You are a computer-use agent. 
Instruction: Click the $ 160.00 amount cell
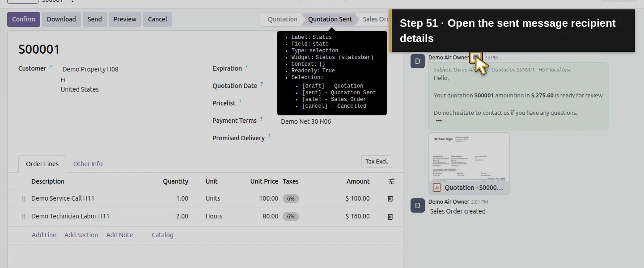tap(357, 216)
